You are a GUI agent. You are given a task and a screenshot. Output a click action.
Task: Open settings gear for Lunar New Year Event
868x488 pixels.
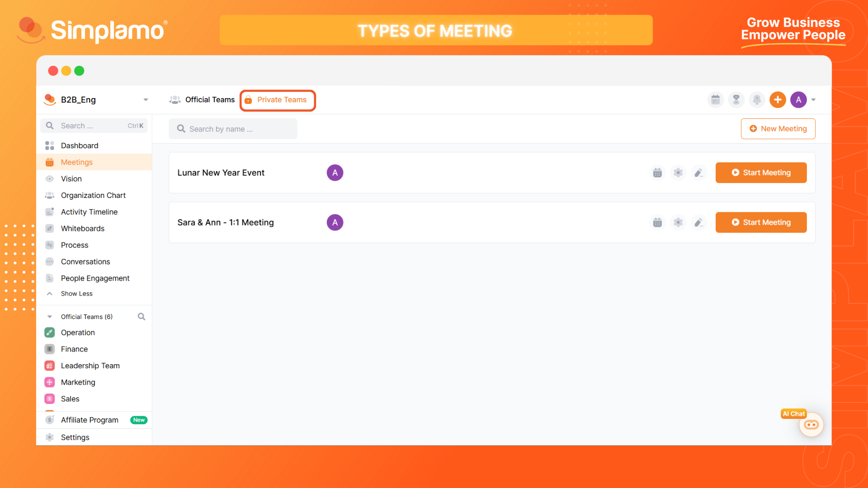(678, 173)
